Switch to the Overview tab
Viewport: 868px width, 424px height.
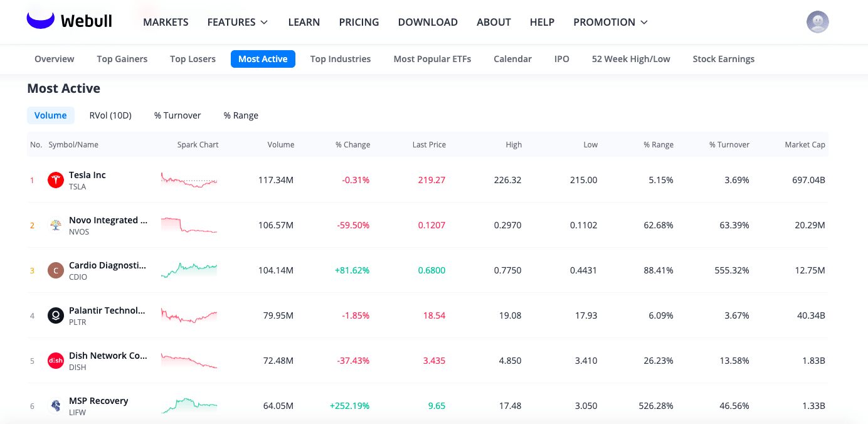click(55, 59)
